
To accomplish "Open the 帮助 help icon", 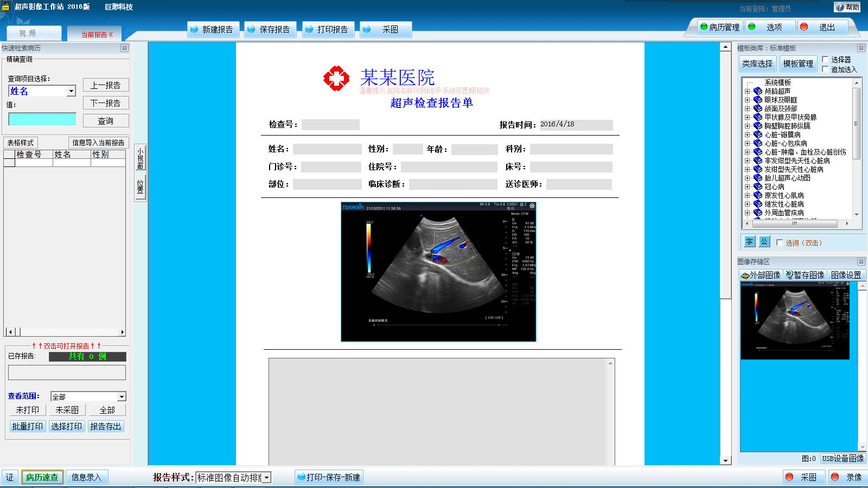I will pyautogui.click(x=847, y=7).
